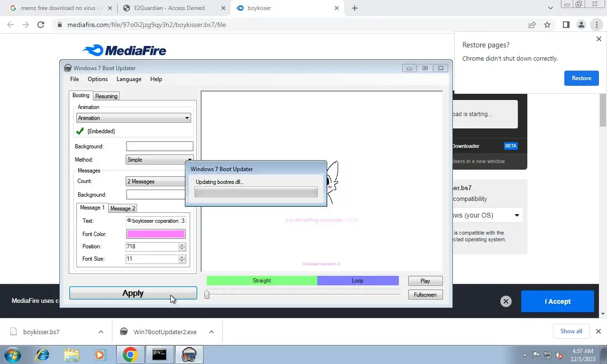Screen dimensions: 607x364
Task: Click the share page icon
Action: (x=532, y=25)
